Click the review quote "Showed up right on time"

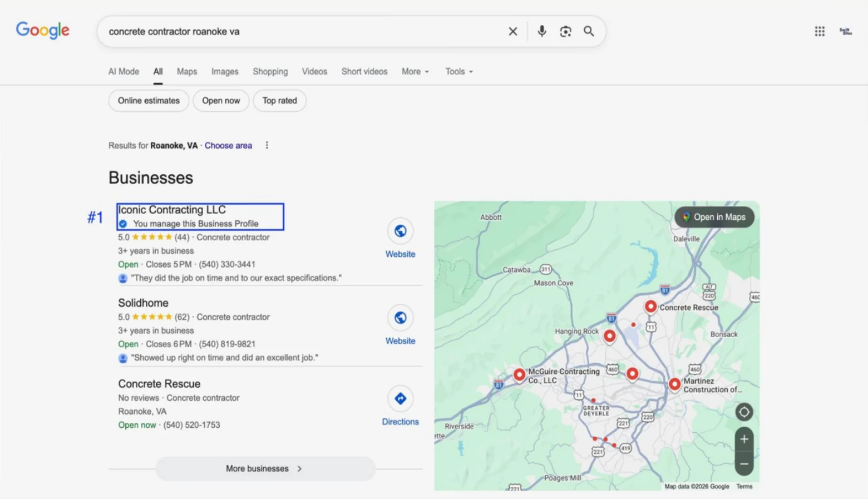225,358
